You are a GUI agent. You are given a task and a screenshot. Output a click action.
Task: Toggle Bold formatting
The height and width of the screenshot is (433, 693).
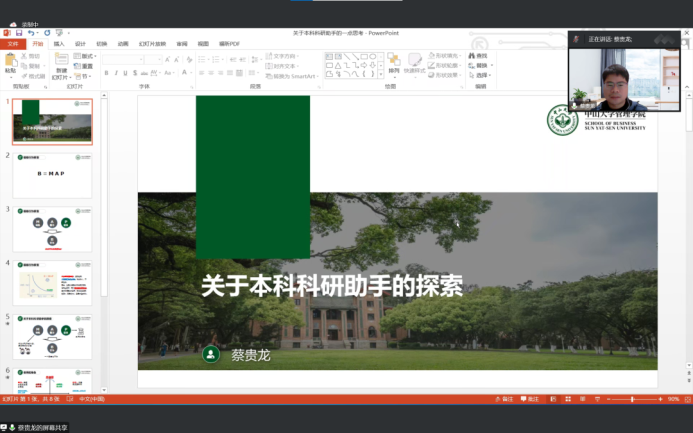106,73
